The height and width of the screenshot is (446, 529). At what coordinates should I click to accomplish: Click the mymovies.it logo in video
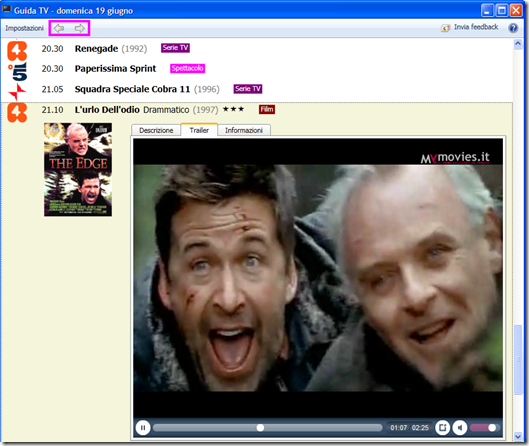455,157
